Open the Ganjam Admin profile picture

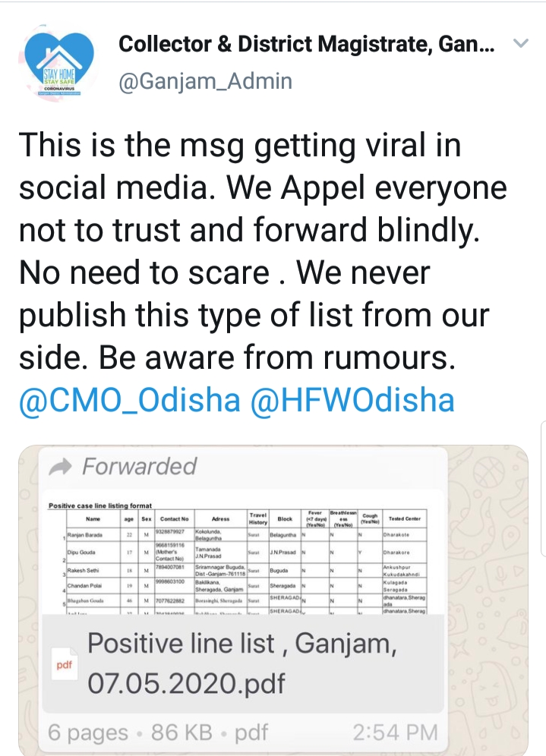pos(59,63)
